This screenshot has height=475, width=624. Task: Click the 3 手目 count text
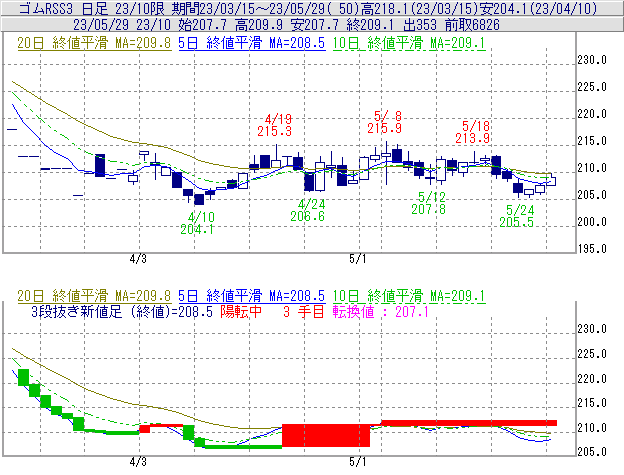tap(304, 311)
